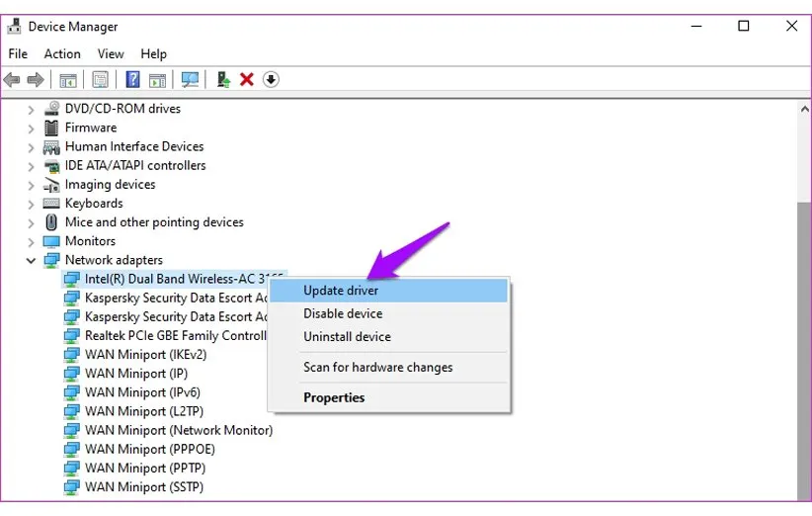Click the down-arrow circle toolbar icon
This screenshot has height=516, width=812.
pos(271,80)
